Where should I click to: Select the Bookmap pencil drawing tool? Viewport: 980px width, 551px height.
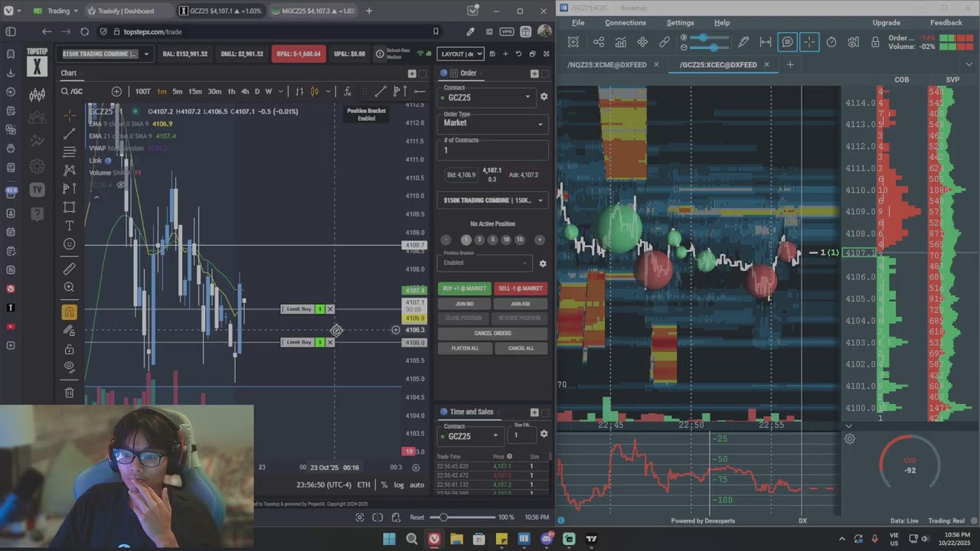(x=743, y=42)
